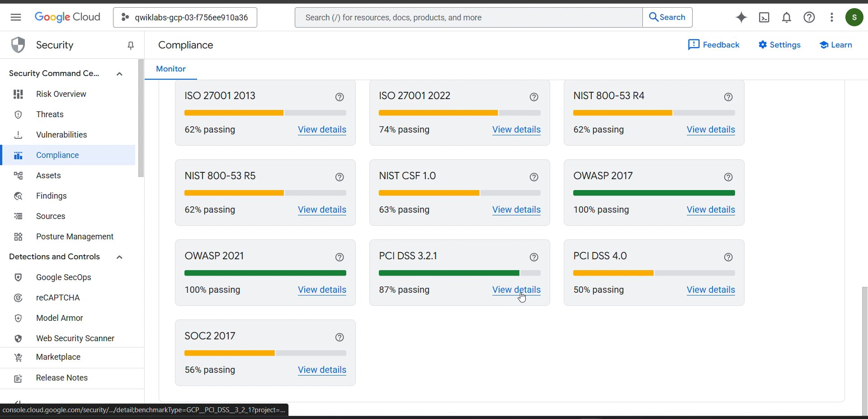The width and height of the screenshot is (868, 419).
Task: Open Threats page
Action: point(68,114)
